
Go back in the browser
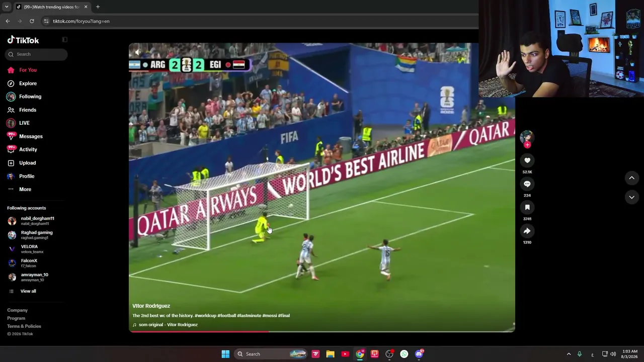point(8,21)
